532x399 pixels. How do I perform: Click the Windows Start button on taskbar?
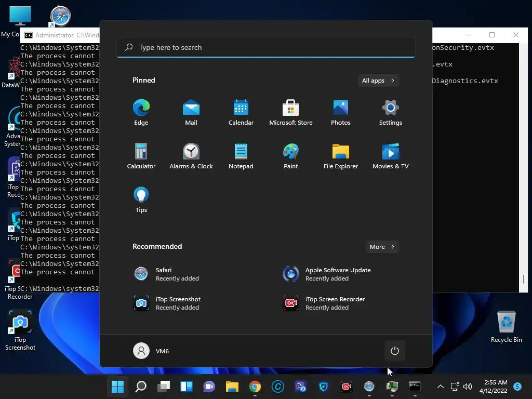[x=118, y=387]
